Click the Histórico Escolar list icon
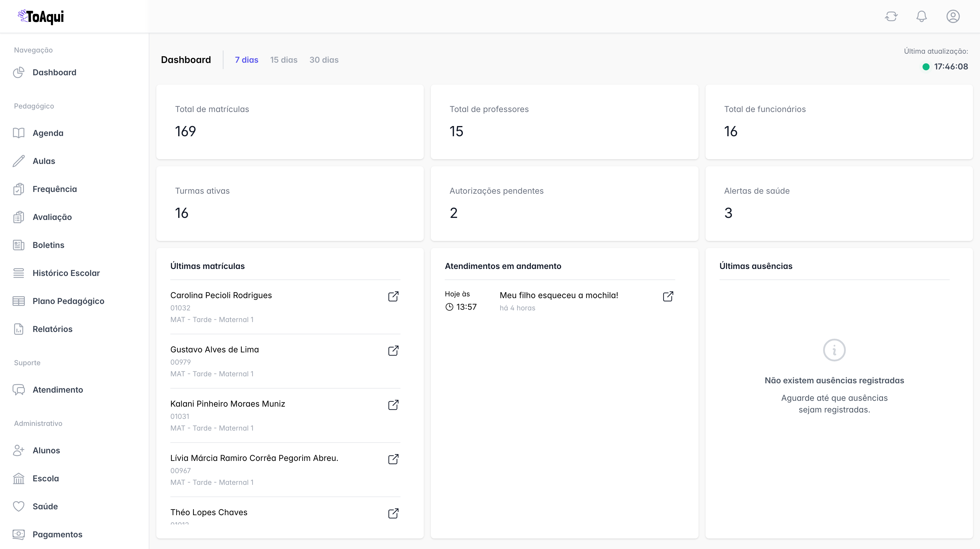This screenshot has height=549, width=980. (x=19, y=273)
